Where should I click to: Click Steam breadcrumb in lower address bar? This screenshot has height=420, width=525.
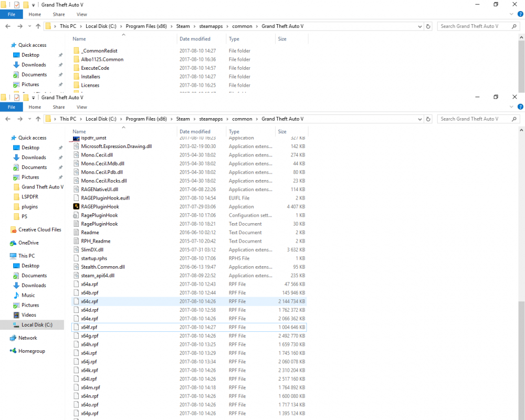tap(183, 119)
